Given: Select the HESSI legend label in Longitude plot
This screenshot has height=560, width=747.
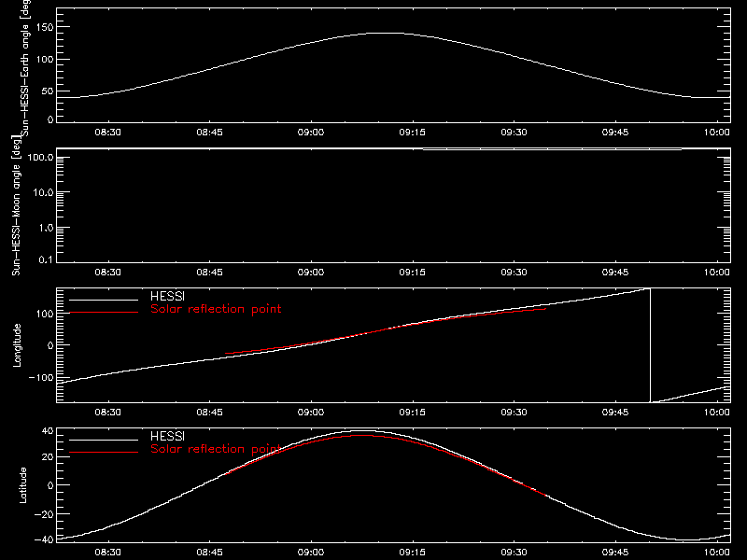Looking at the screenshot, I should coord(167,296).
